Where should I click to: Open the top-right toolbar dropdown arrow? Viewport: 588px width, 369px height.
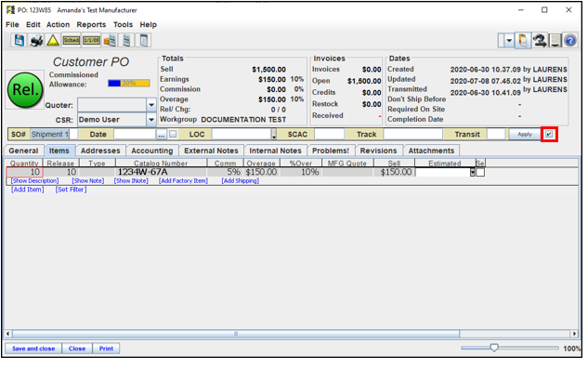[509, 41]
